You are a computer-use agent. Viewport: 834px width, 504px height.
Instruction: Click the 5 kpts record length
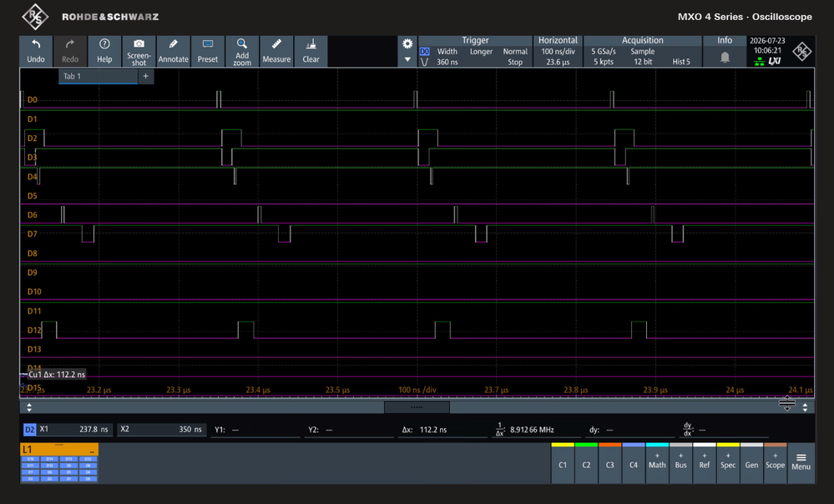click(603, 63)
